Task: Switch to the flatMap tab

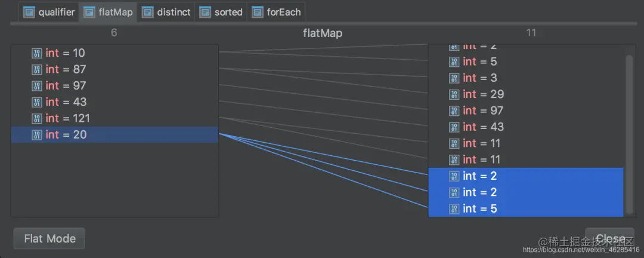Action: [108, 13]
